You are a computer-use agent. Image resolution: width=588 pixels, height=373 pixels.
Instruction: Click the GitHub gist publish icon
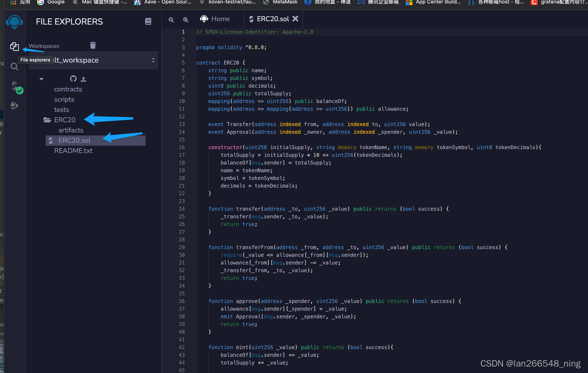click(x=73, y=79)
